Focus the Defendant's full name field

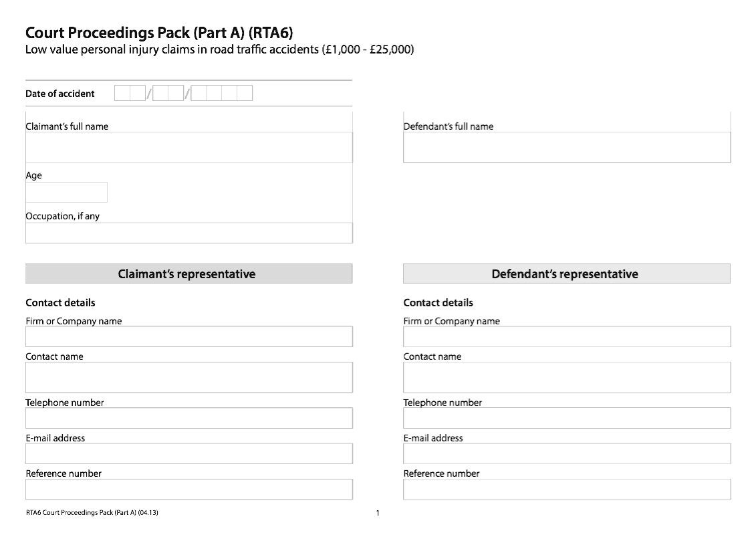[x=566, y=147]
